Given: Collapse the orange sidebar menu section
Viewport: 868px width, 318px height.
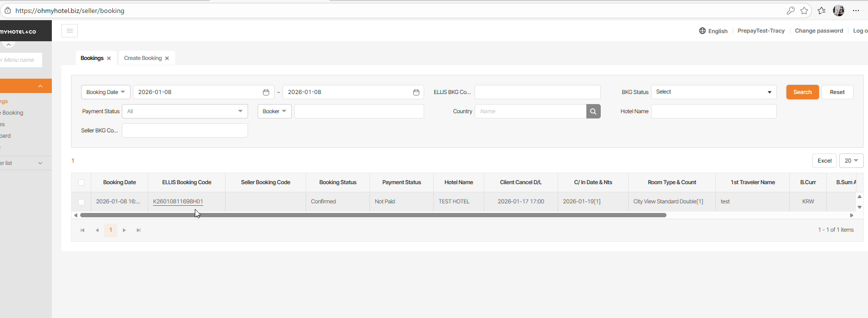Looking at the screenshot, I should tap(40, 86).
